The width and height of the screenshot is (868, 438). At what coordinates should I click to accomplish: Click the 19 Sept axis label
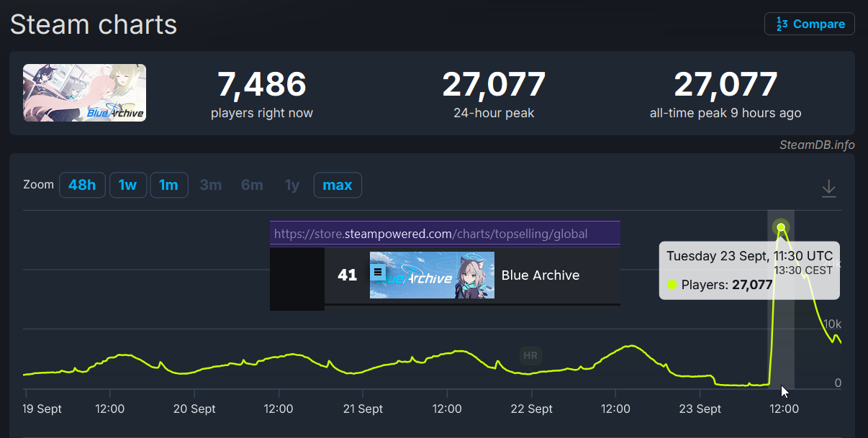tap(42, 409)
